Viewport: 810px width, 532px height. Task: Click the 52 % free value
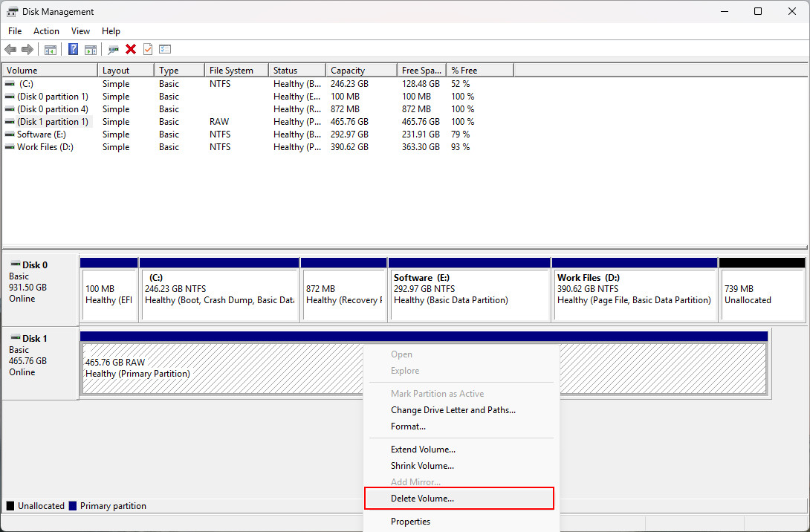pyautogui.click(x=460, y=84)
